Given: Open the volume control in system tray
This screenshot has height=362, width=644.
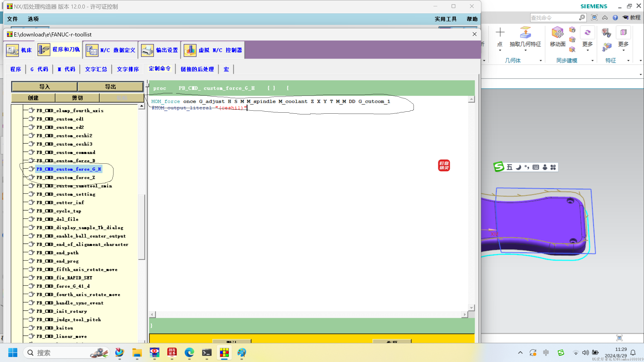Looking at the screenshot, I should 585,353.
